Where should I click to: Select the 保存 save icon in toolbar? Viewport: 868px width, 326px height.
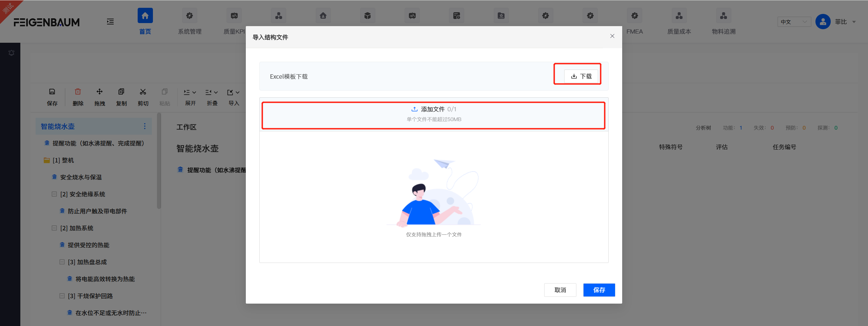click(x=52, y=92)
